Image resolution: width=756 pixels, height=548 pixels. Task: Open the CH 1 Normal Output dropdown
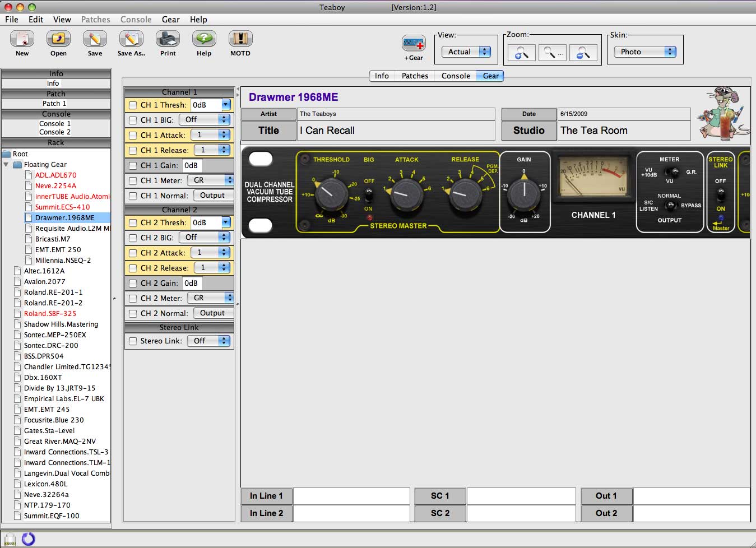click(214, 195)
